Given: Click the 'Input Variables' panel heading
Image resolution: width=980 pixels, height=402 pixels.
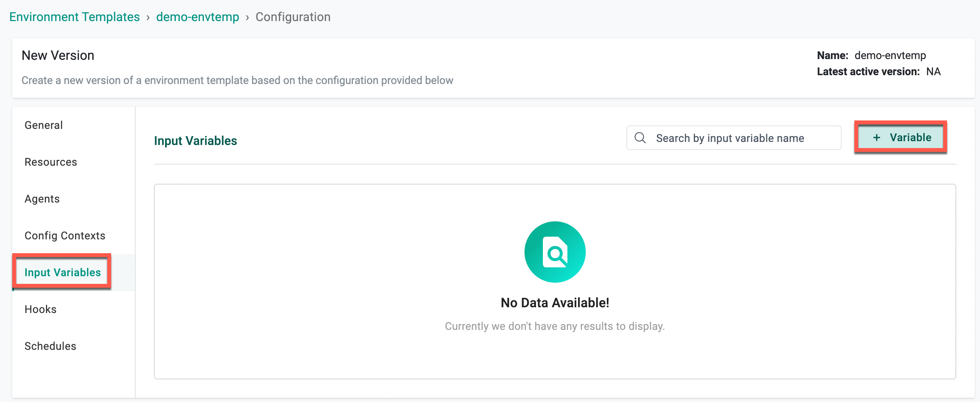Looking at the screenshot, I should coord(196,141).
